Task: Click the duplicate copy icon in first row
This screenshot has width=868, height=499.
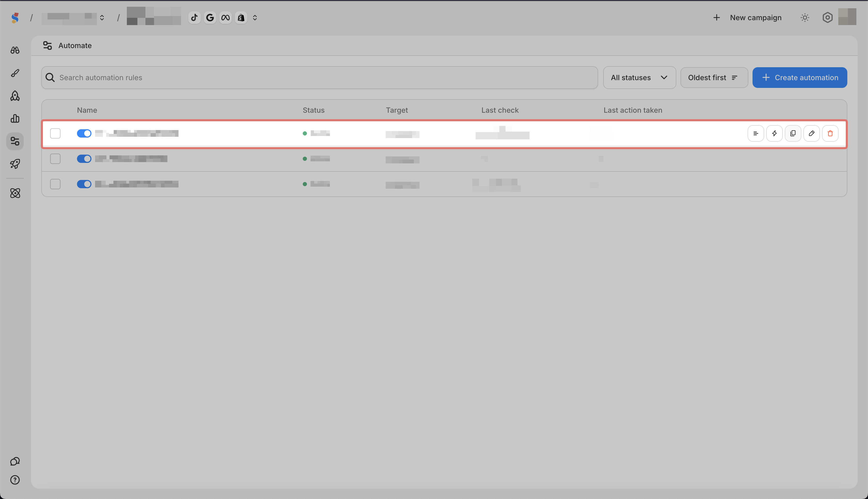Action: pos(793,133)
